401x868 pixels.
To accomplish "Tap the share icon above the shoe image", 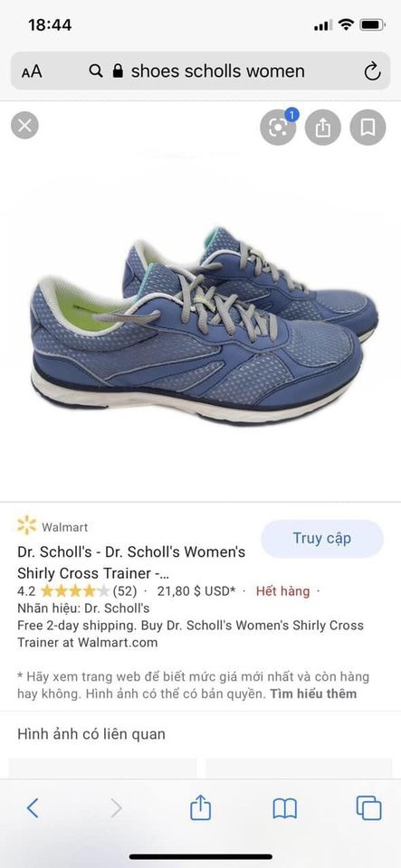I will coord(323,127).
